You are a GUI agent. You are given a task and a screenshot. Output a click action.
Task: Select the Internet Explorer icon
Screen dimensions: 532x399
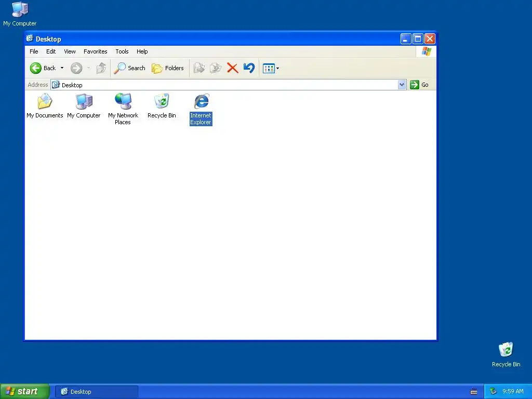[x=201, y=109]
